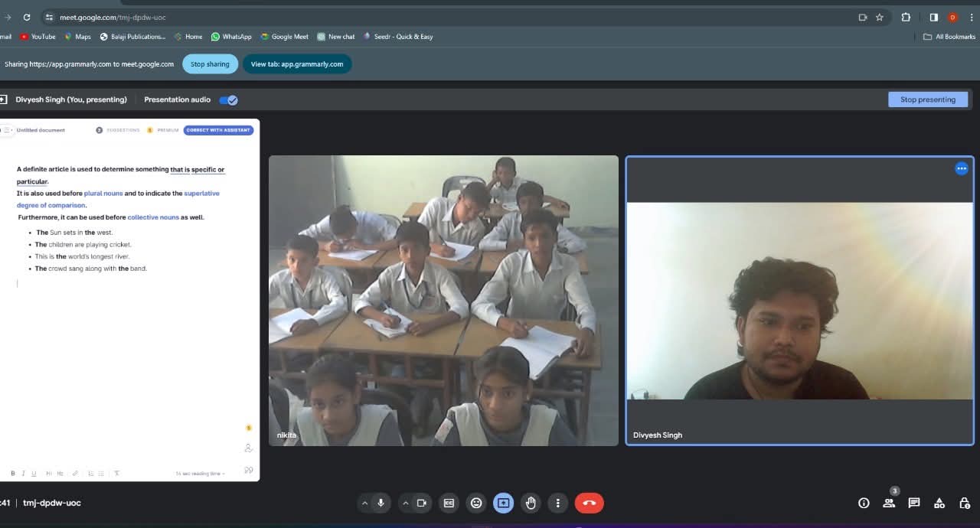
Task: Open camera options chevron
Action: pyautogui.click(x=406, y=503)
